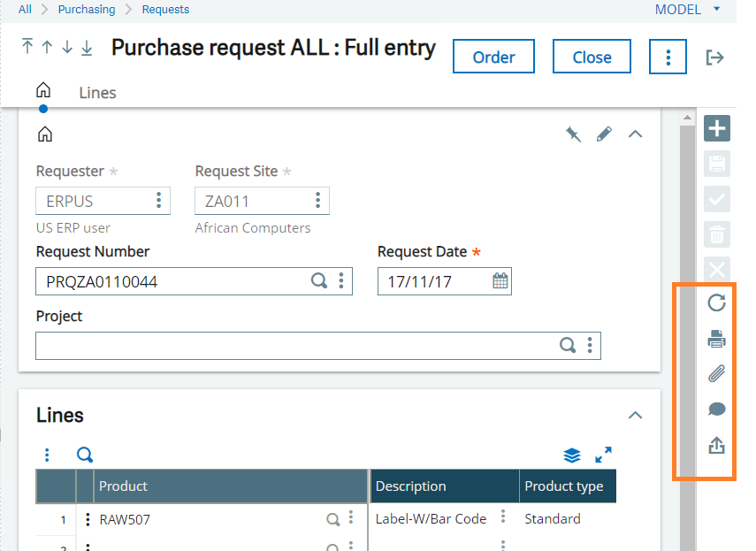Click the plus icon to create new

pos(716,128)
